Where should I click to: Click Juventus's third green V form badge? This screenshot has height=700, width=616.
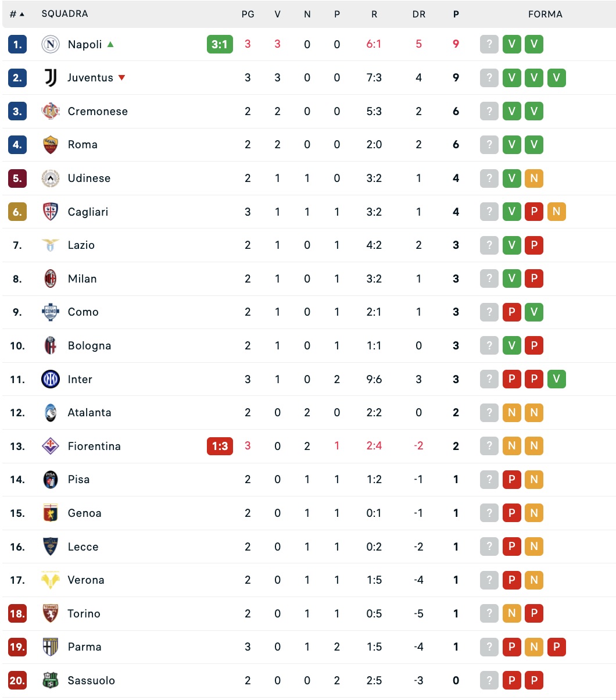(x=556, y=78)
